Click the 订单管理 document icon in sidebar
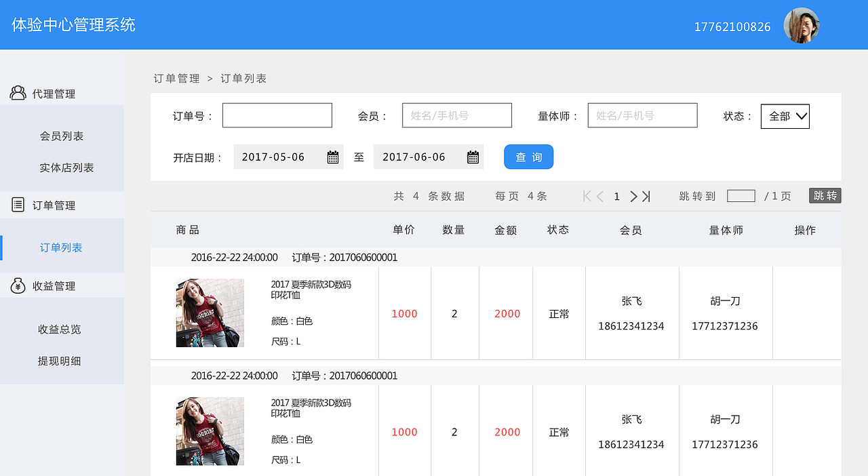The width and height of the screenshot is (868, 476). click(x=18, y=205)
